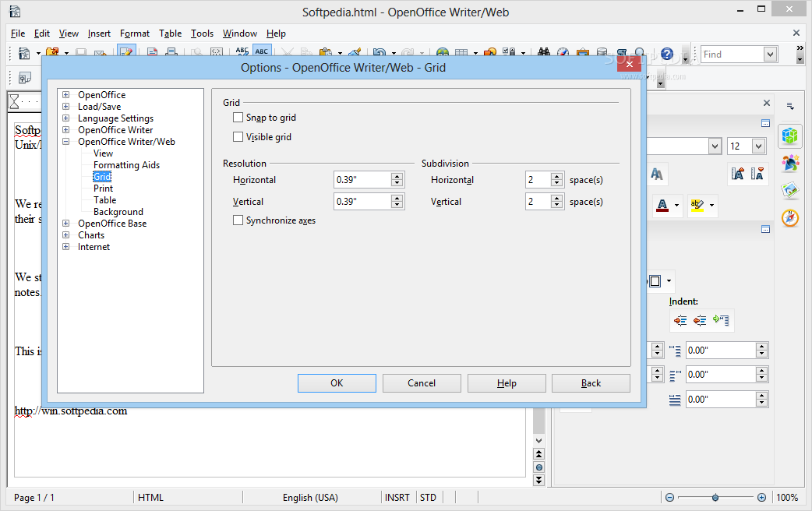
Task: Toggle the AutoSpellcheck ABC toolbar icon
Action: pyautogui.click(x=262, y=51)
